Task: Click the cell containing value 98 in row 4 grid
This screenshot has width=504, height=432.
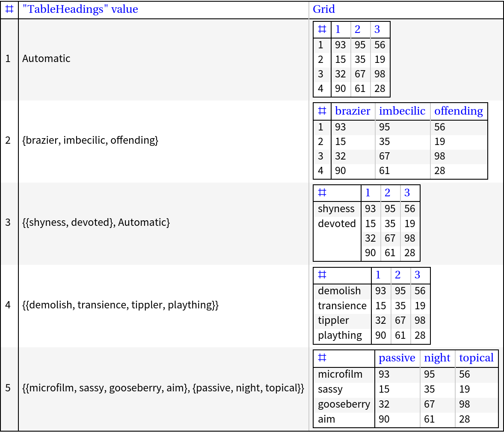Action: point(420,320)
